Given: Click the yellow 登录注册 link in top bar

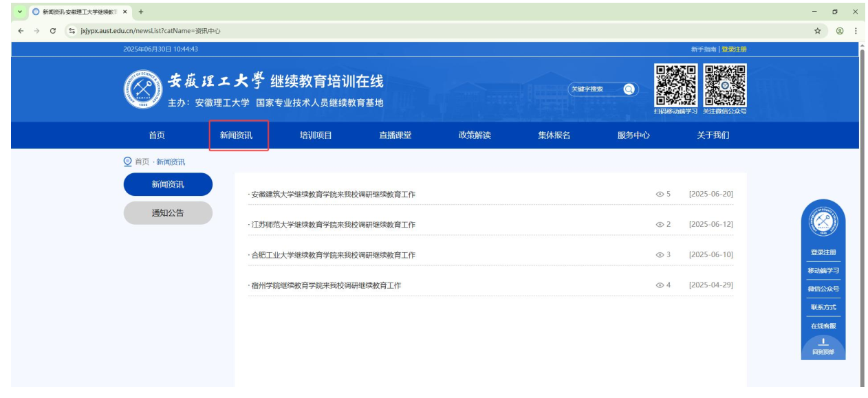Looking at the screenshot, I should tap(734, 49).
